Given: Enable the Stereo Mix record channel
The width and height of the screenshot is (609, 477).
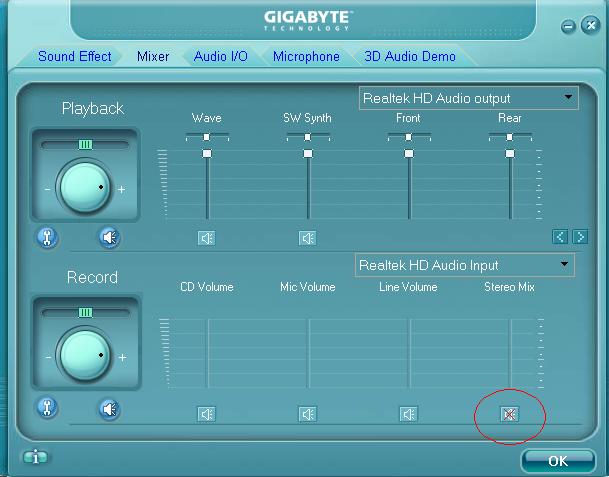Looking at the screenshot, I should coord(509,414).
